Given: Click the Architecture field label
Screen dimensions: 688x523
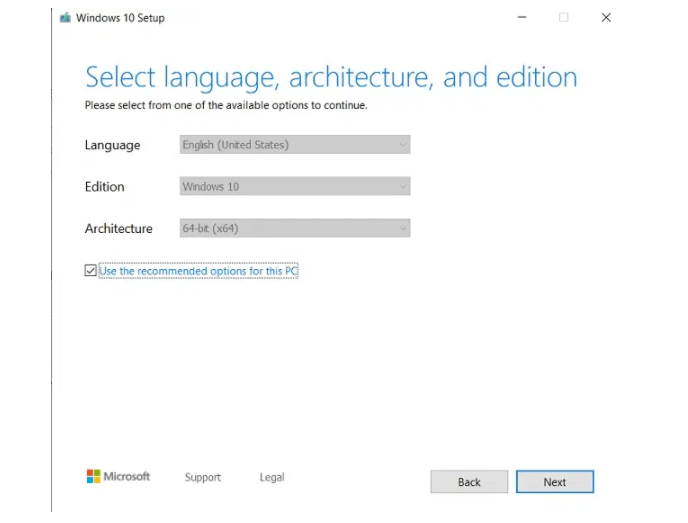Looking at the screenshot, I should pyautogui.click(x=118, y=228).
